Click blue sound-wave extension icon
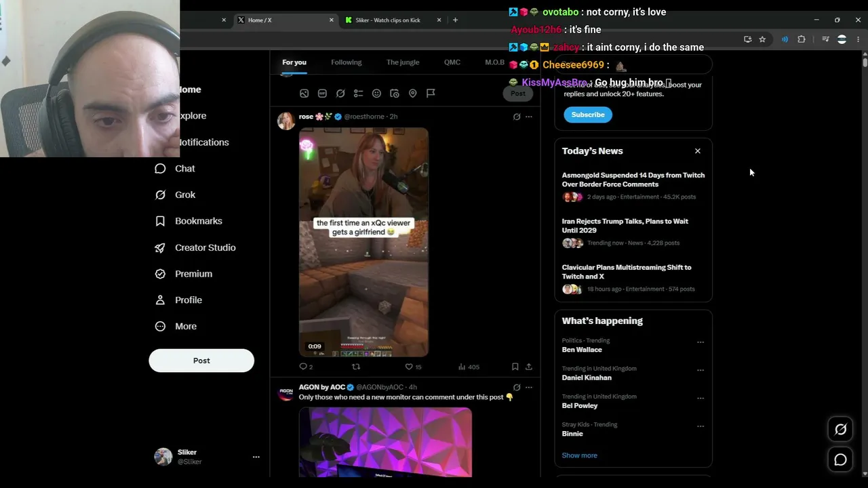 coord(785,39)
